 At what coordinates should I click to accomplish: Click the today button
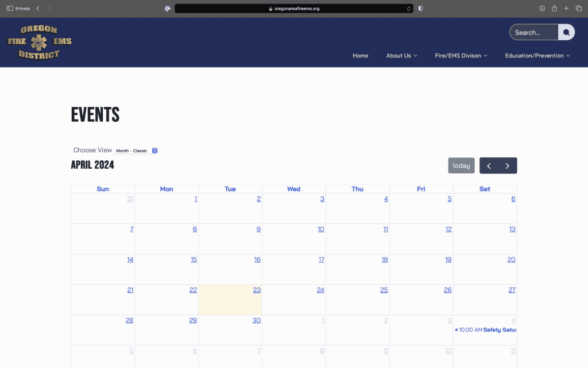click(461, 165)
